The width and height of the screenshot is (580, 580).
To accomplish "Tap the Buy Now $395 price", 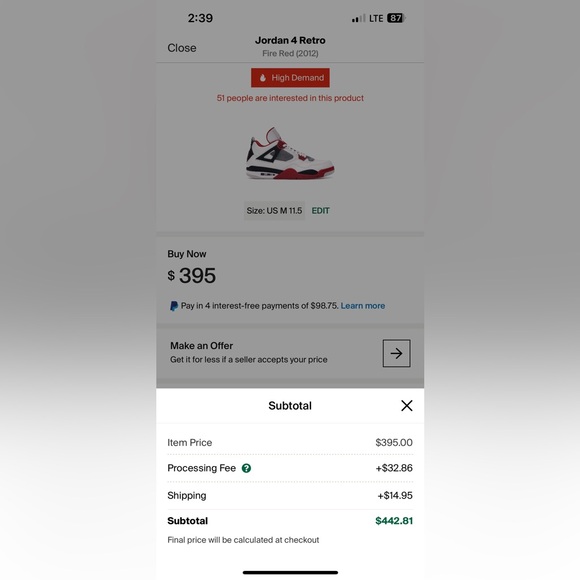I will (192, 275).
